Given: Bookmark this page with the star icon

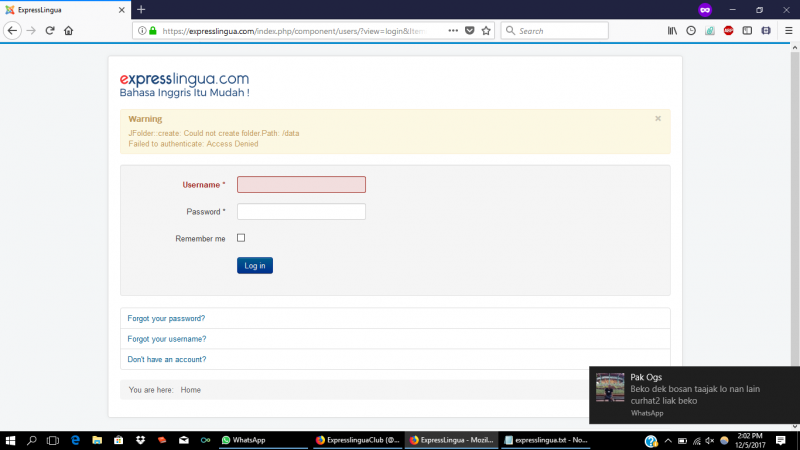Looking at the screenshot, I should (x=486, y=31).
